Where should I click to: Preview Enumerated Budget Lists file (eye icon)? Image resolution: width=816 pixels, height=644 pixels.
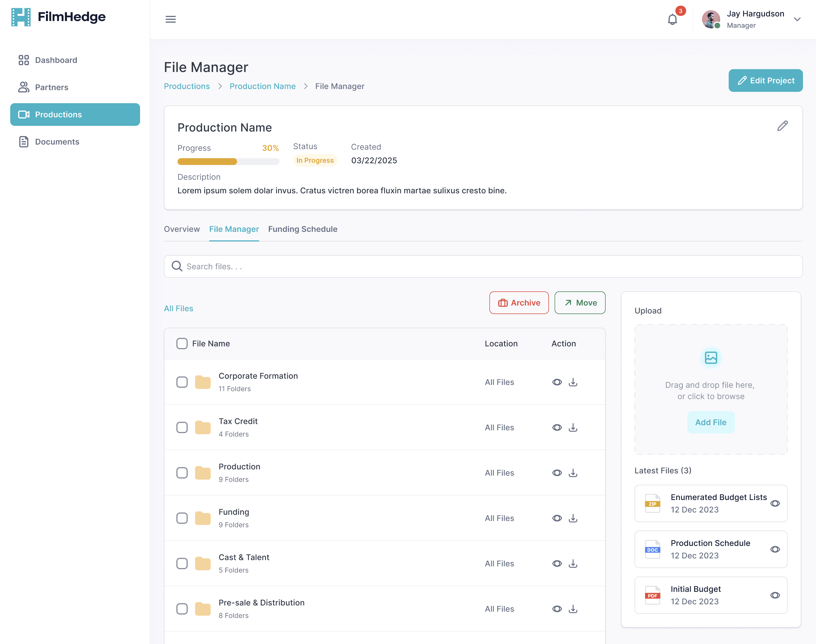coord(775,503)
